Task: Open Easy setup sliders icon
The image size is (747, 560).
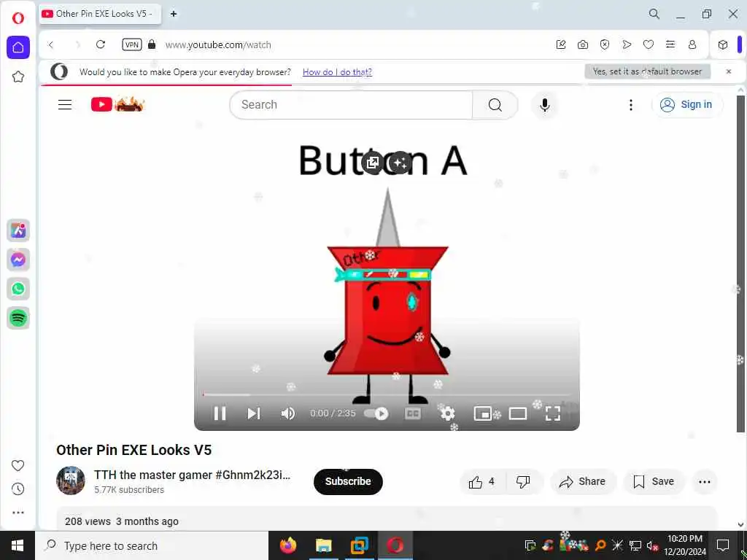Action: tap(670, 44)
